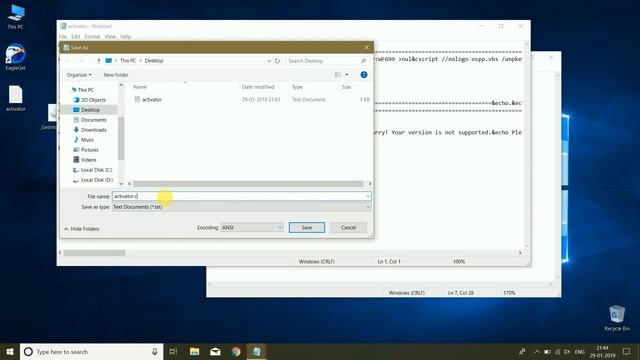640x360 pixels.
Task: Open the view options dropdown arrow
Action: [347, 75]
